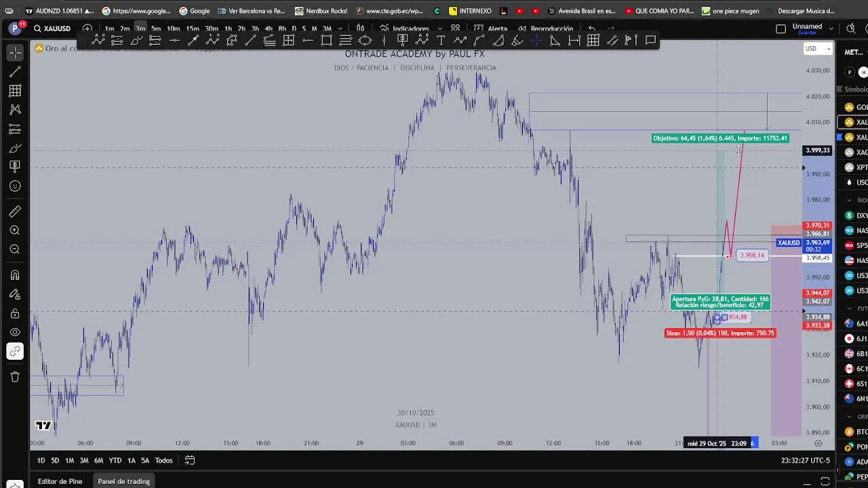Open the USD currency dropdown
Screen dimensions: 868x488
tap(817, 49)
